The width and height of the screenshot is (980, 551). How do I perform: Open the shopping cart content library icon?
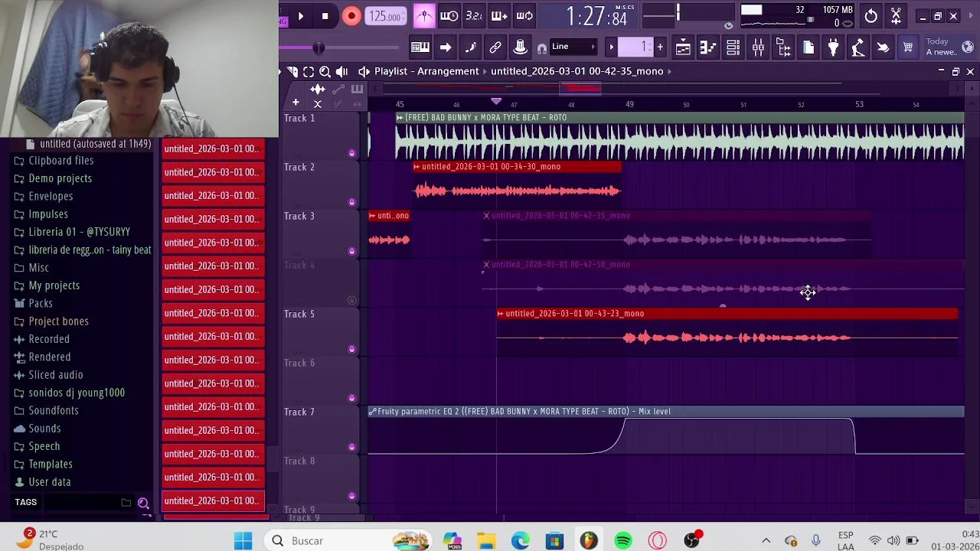(x=908, y=47)
